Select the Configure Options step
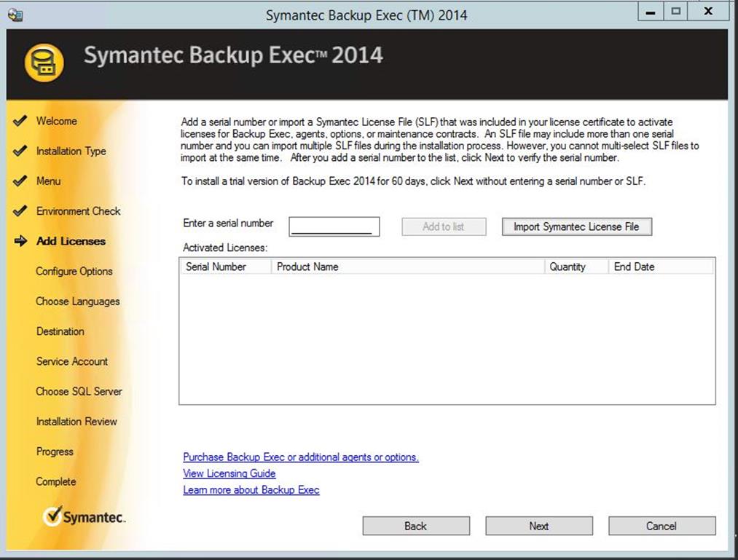This screenshot has height=560, width=738. 74,272
